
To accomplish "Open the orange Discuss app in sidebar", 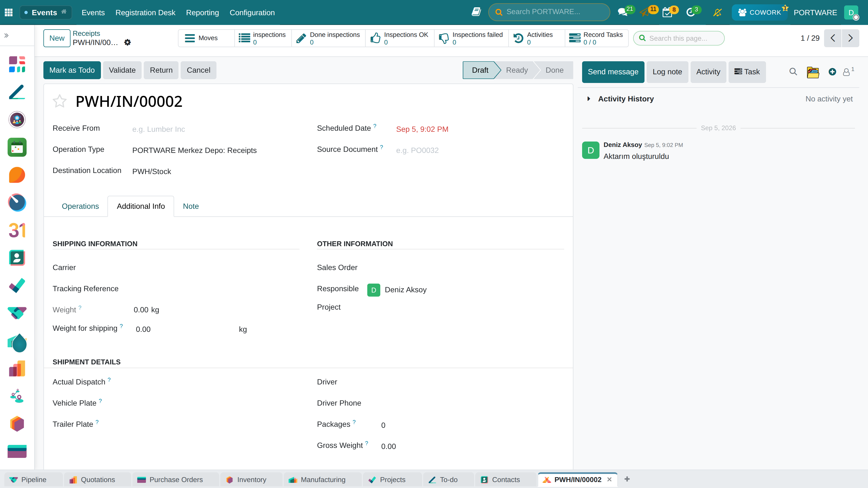I will pyautogui.click(x=17, y=175).
